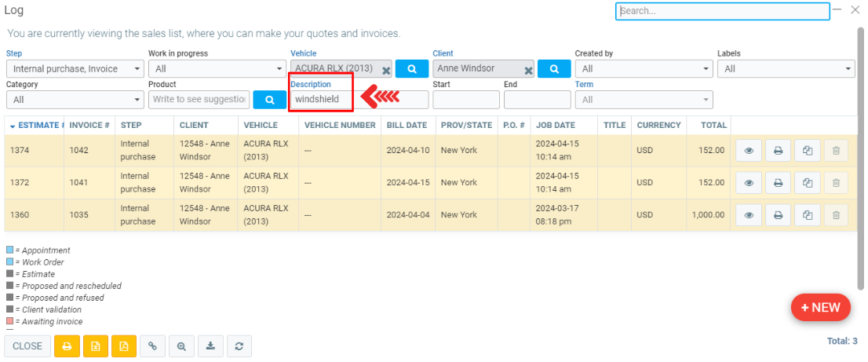
Task: Sort by the Bill Date column header
Action: 407,126
